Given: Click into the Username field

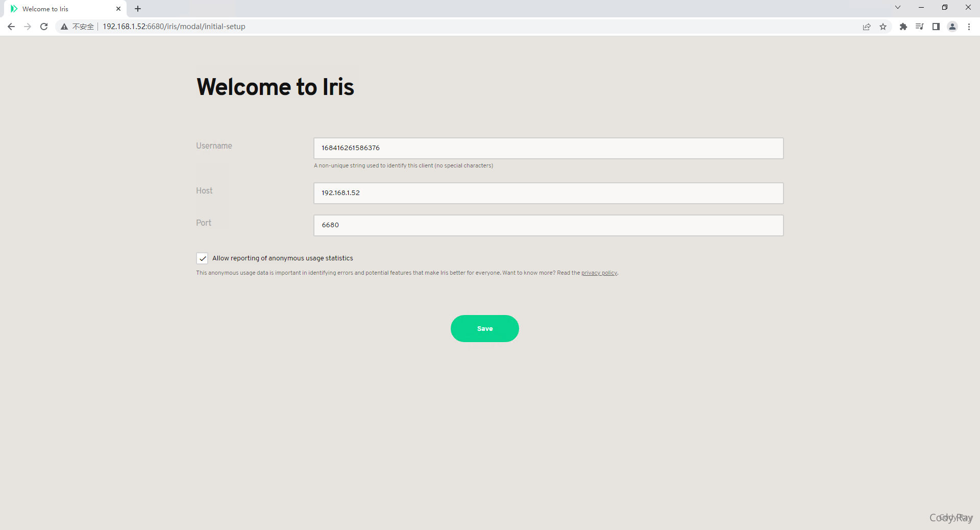Looking at the screenshot, I should pyautogui.click(x=548, y=148).
